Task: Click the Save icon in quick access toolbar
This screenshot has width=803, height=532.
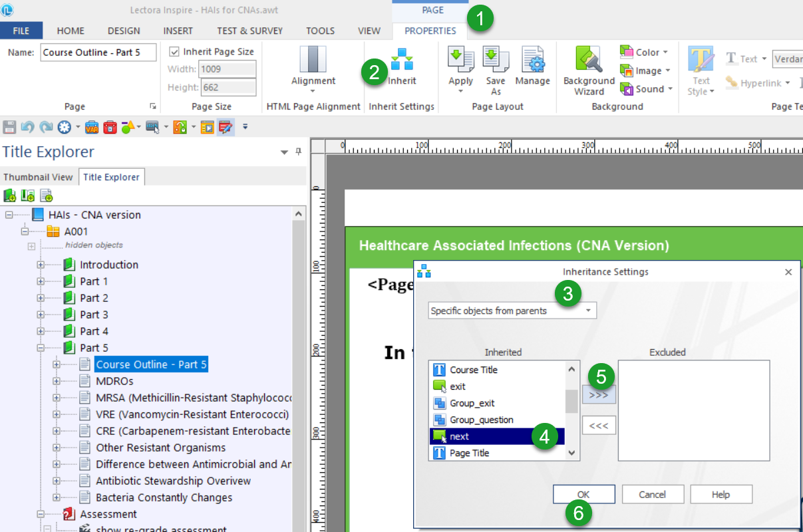Action: (x=9, y=126)
